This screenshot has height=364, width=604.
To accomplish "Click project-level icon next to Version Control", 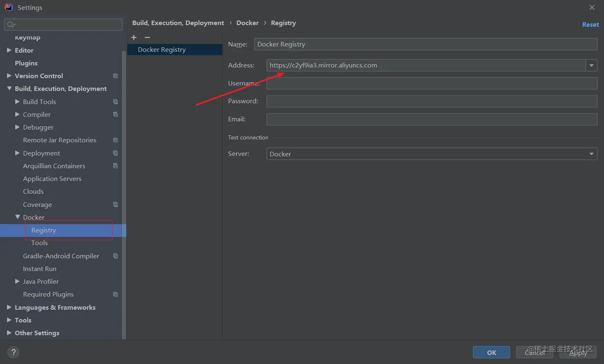I will 115,76.
